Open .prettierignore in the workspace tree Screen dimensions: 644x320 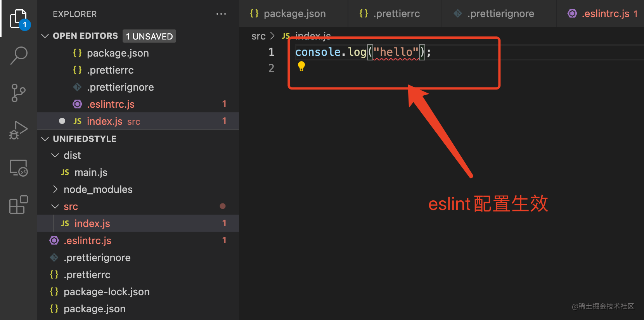coord(138,258)
